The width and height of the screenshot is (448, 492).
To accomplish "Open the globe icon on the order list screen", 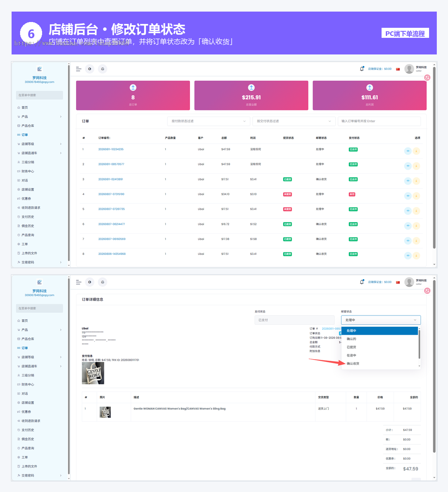I will [90, 69].
